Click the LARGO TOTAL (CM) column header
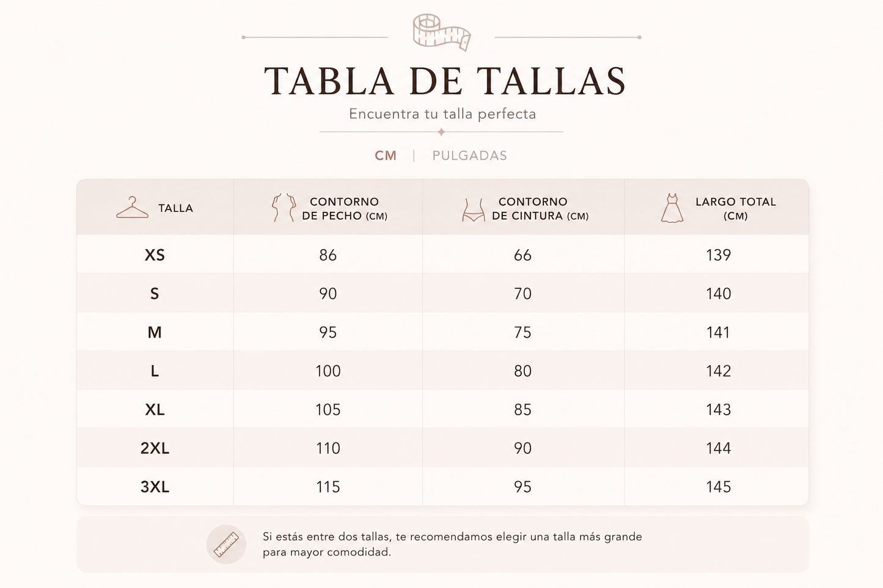Screen dimensions: 883x588 (x=735, y=208)
